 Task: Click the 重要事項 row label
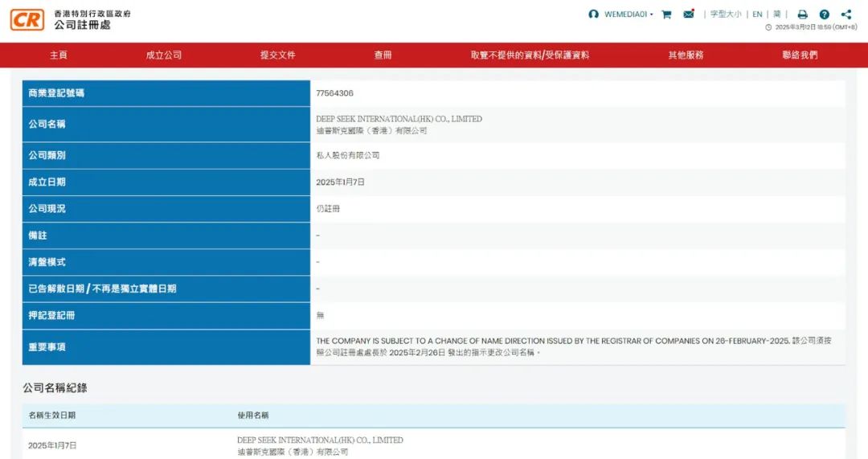click(47, 346)
